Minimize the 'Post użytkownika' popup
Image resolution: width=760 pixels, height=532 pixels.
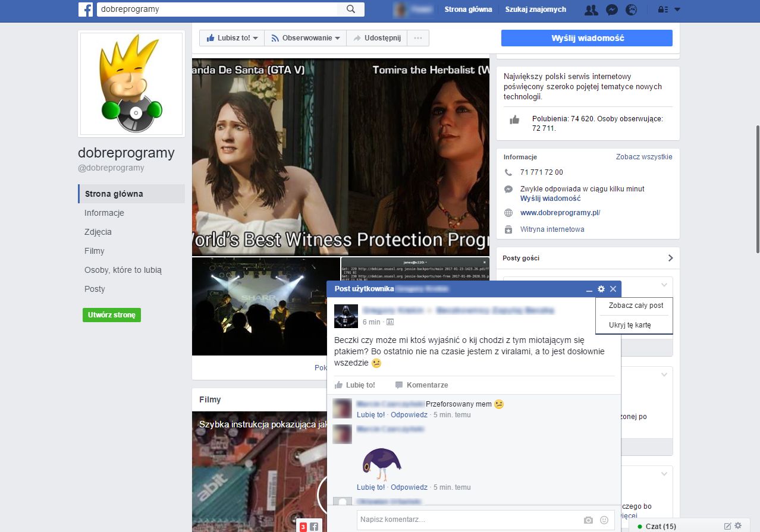click(589, 289)
